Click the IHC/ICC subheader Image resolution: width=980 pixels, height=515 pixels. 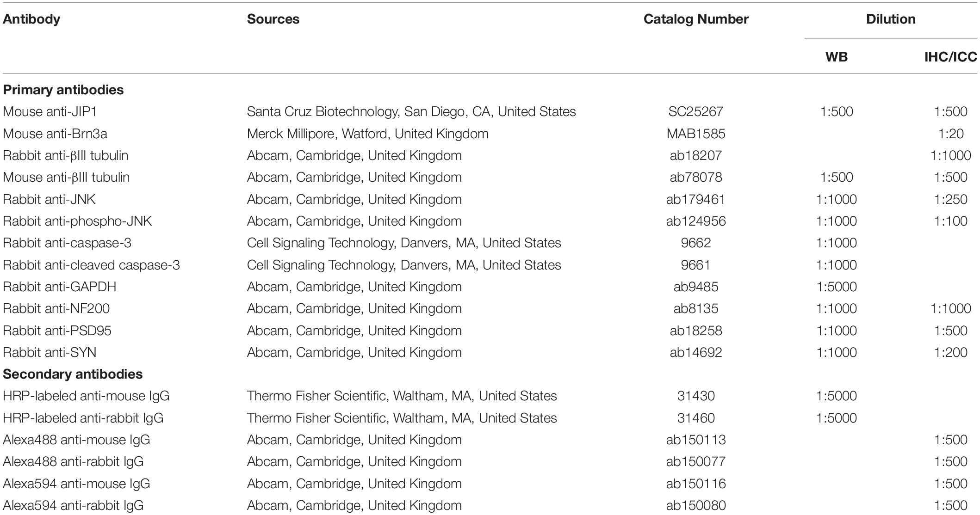point(951,57)
